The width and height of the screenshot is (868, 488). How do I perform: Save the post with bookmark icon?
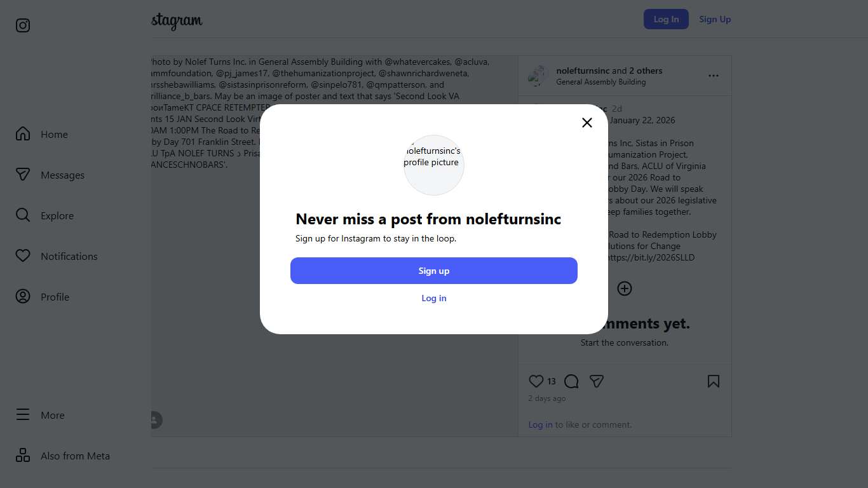coord(714,381)
